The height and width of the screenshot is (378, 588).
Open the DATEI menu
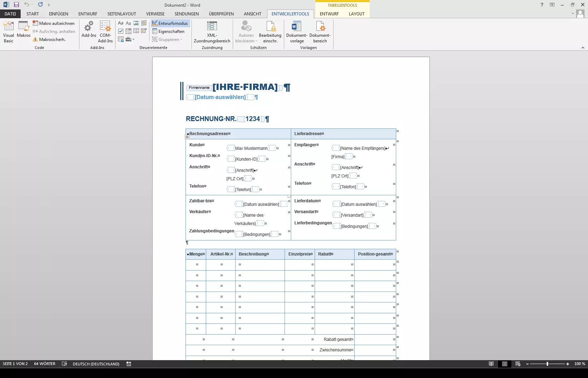click(x=10, y=14)
